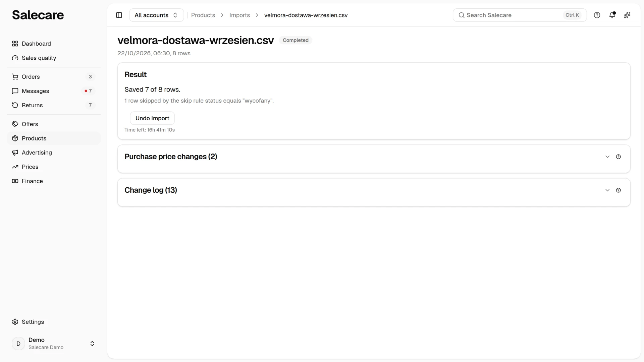Click the Finance banknote icon

[x=15, y=181]
